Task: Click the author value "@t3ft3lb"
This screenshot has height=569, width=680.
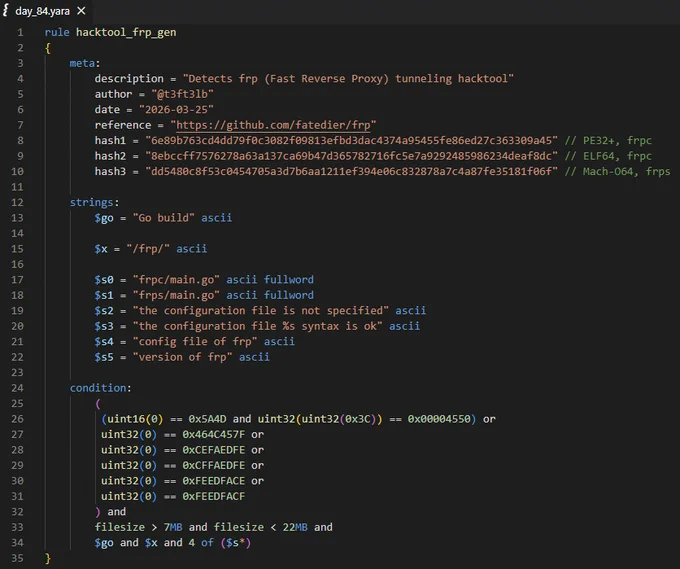Action: click(x=183, y=94)
